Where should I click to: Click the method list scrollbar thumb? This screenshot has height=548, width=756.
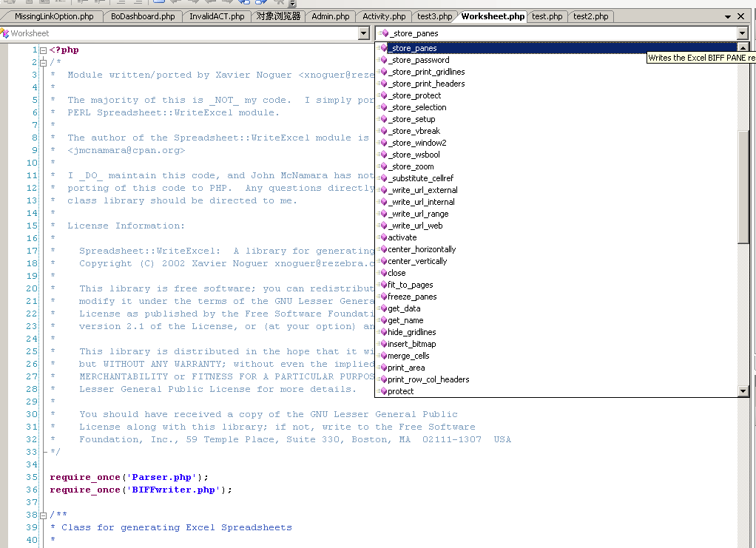[x=743, y=185]
